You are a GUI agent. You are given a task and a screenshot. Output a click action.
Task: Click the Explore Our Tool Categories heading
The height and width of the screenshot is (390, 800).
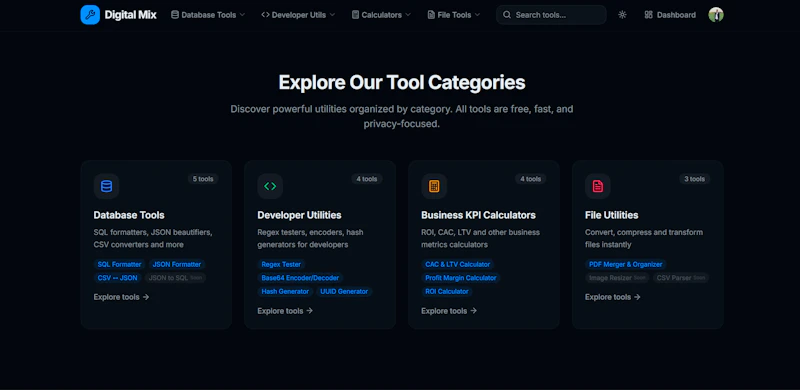coord(402,83)
